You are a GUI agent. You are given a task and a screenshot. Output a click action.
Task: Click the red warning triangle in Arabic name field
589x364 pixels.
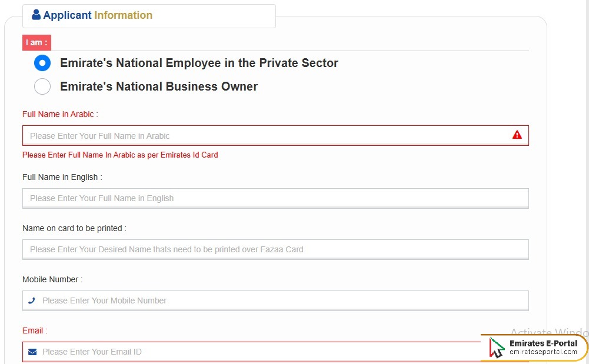click(517, 134)
